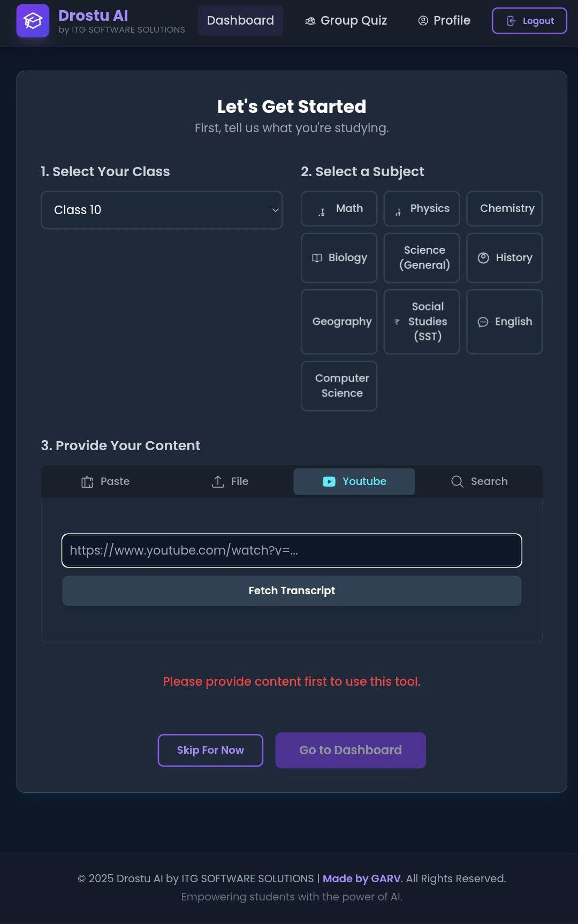Select the Social Studies (SST) subject
Viewport: 578px width, 924px height.
point(422,322)
